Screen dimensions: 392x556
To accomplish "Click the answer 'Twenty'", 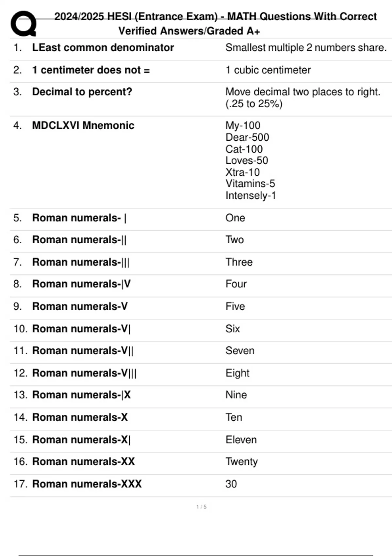I will (241, 461).
